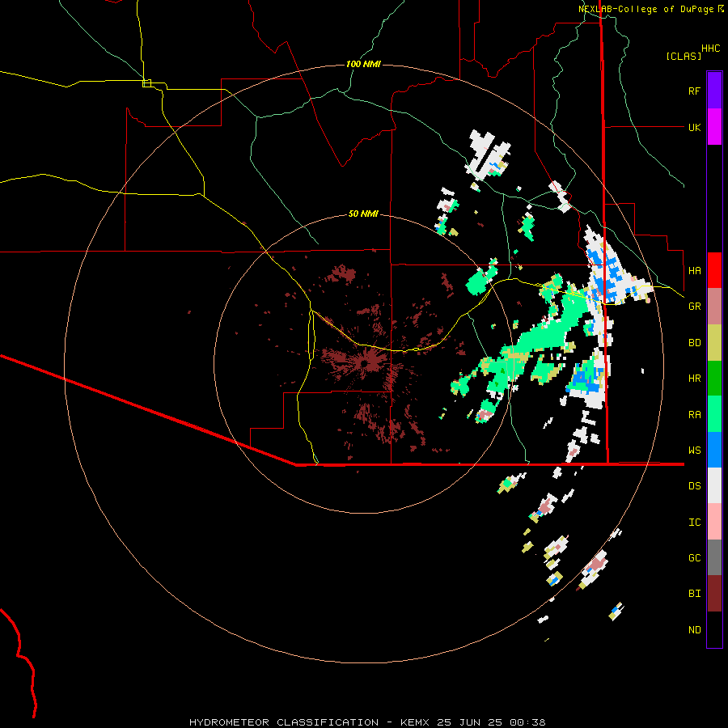Click the HR dark green legend swatch
This screenshot has height=728, width=728.
coord(714,379)
